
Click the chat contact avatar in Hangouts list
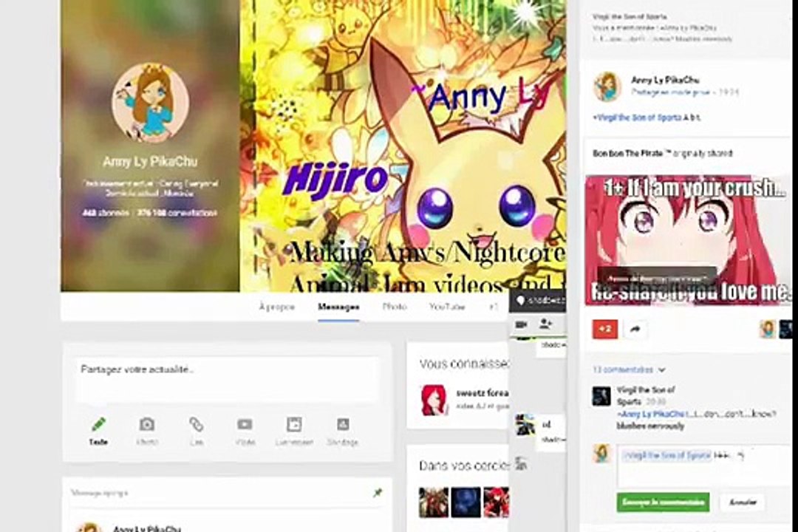tap(524, 424)
